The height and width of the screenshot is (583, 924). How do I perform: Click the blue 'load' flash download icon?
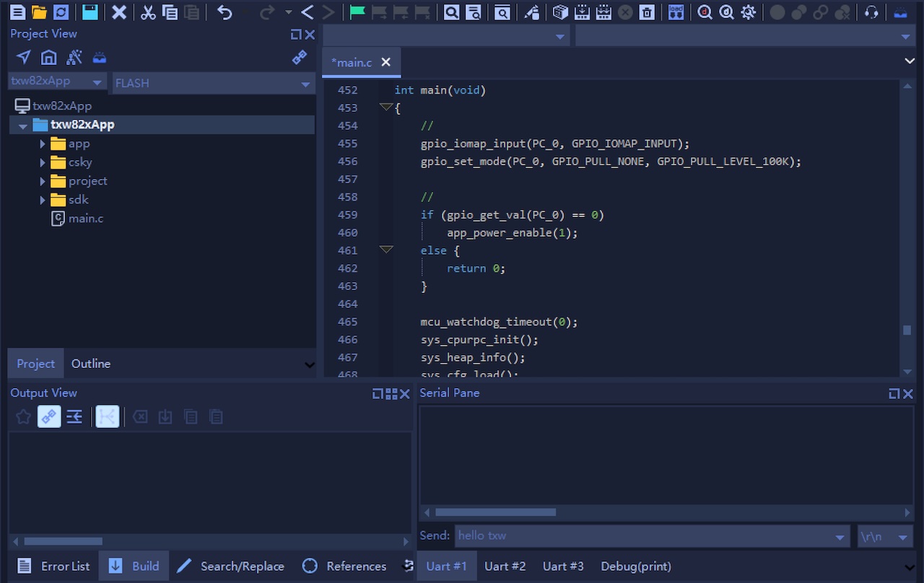click(x=676, y=12)
